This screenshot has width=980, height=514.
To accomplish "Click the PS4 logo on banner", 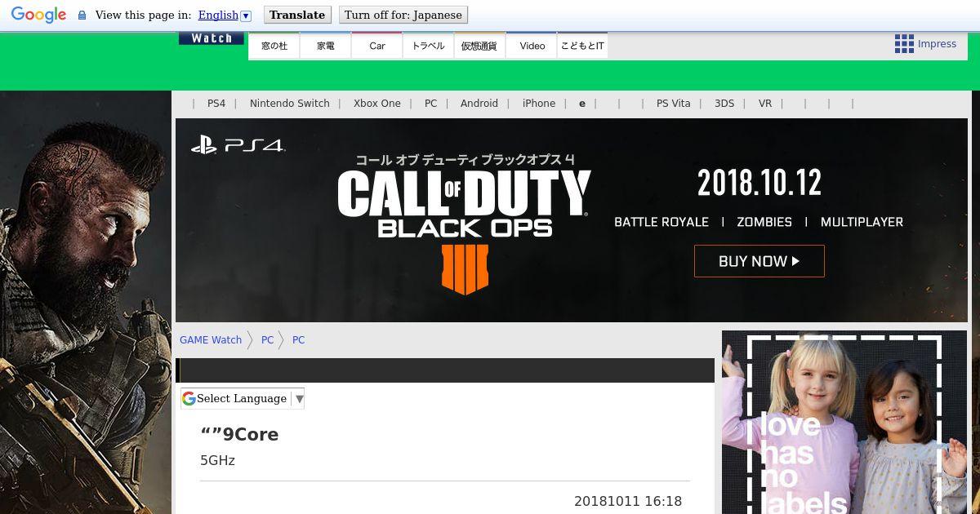I will click(238, 146).
